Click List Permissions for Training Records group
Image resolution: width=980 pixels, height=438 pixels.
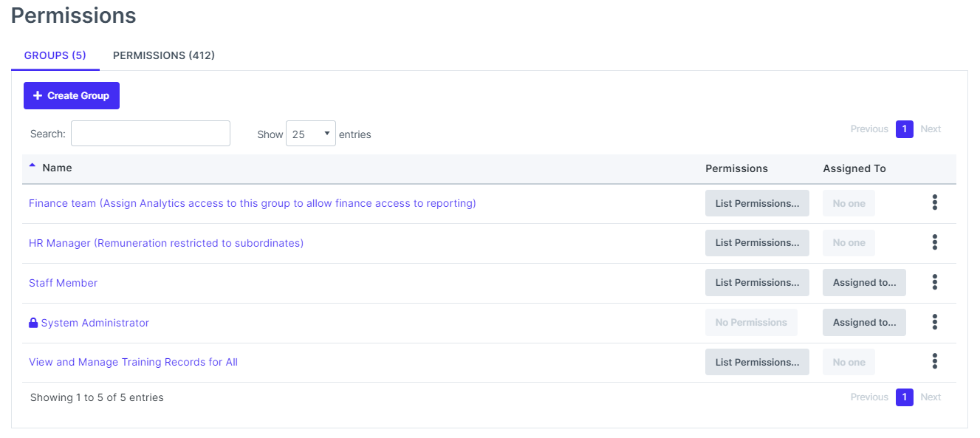(x=756, y=361)
